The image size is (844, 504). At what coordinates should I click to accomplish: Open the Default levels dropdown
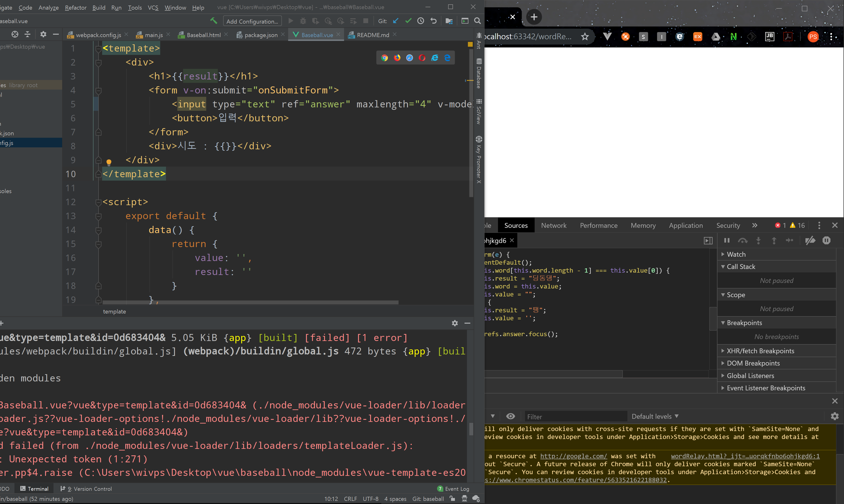655,416
